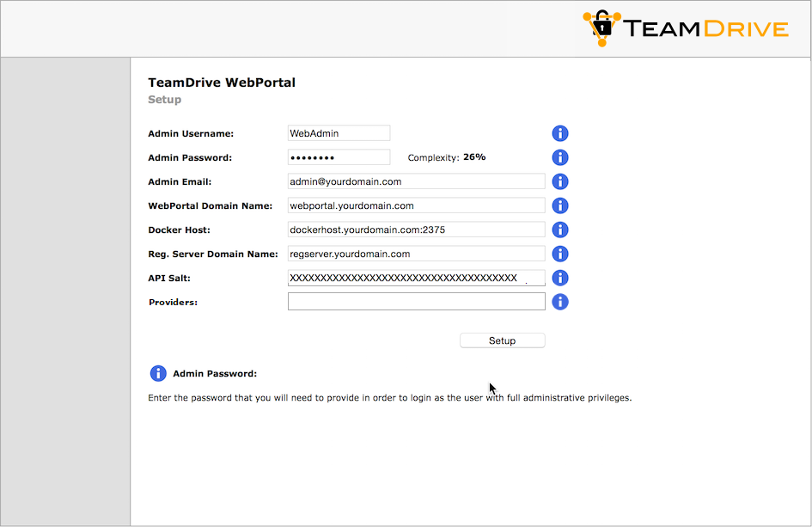
Task: Click the info icon next to password complexity
Action: [559, 157]
